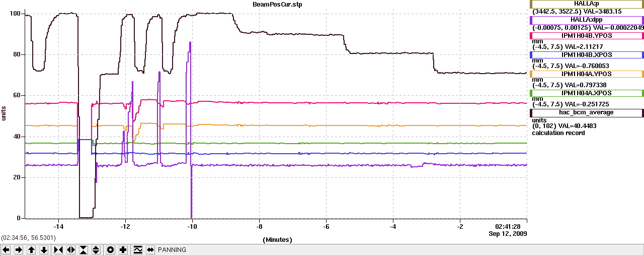The height and width of the screenshot is (256, 644).
Task: Click the (Minutes) x-axis label
Action: [277, 240]
